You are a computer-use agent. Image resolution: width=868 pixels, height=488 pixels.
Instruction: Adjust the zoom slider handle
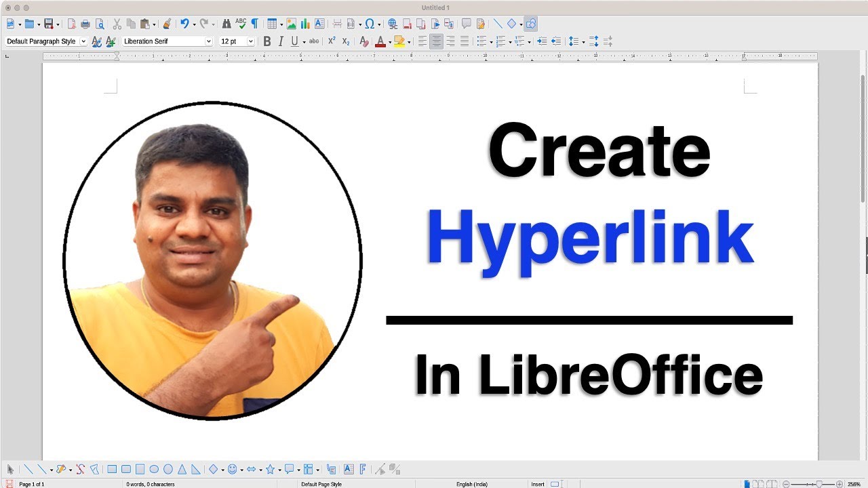pos(819,484)
